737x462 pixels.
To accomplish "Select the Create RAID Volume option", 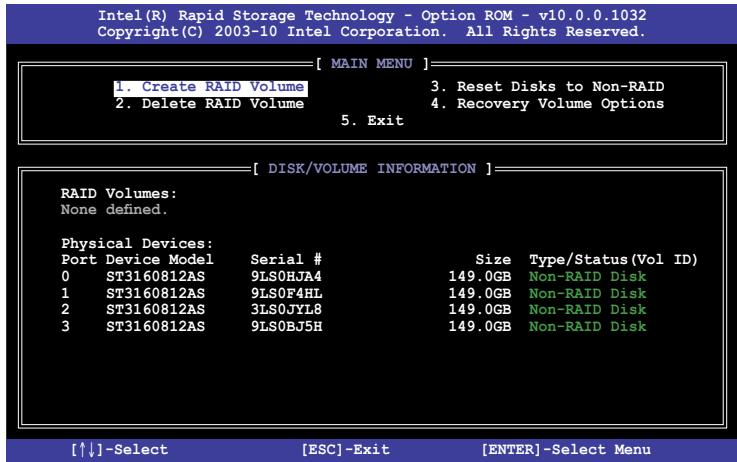I will point(211,87).
